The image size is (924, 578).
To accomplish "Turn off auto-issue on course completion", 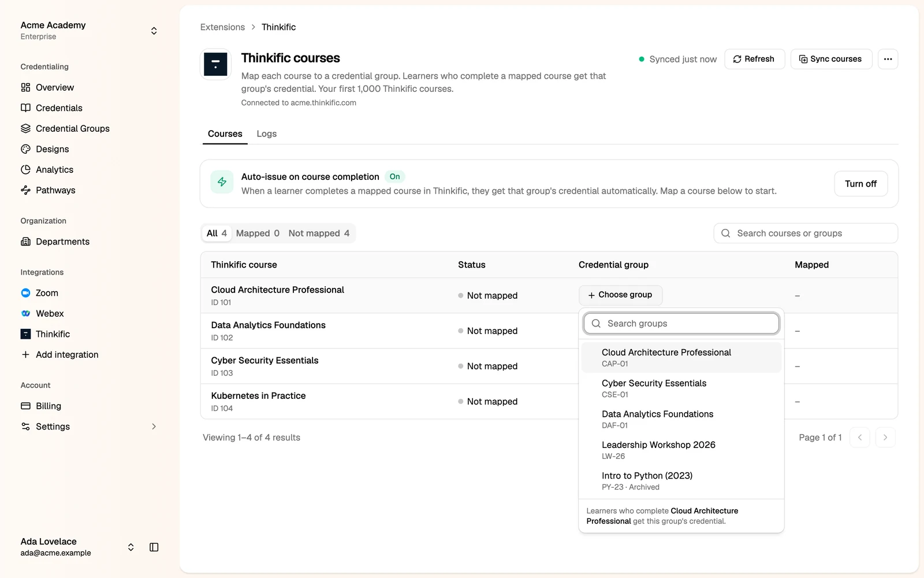I will [x=860, y=184].
